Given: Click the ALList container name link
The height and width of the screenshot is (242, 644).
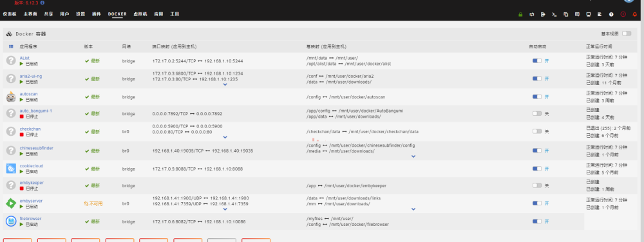Looking at the screenshot, I should [x=24, y=58].
